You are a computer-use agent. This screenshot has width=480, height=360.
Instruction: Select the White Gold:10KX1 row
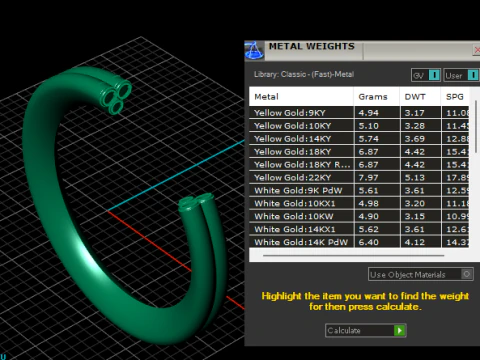click(x=359, y=203)
